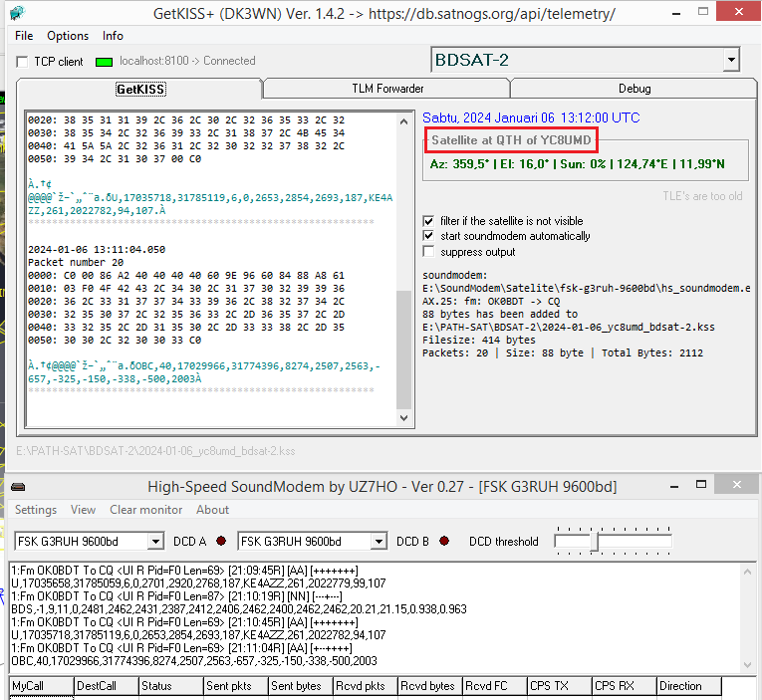Click the DCD A indicator light

[221, 541]
